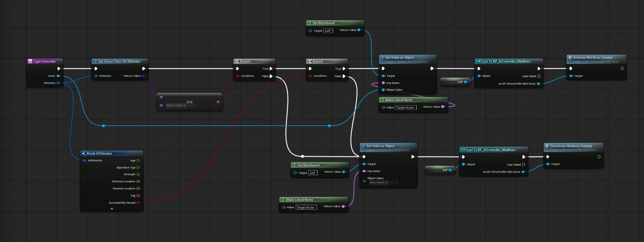Open the AISense Sight class dropdown
The width and height of the screenshot is (644, 242).
click(176, 106)
